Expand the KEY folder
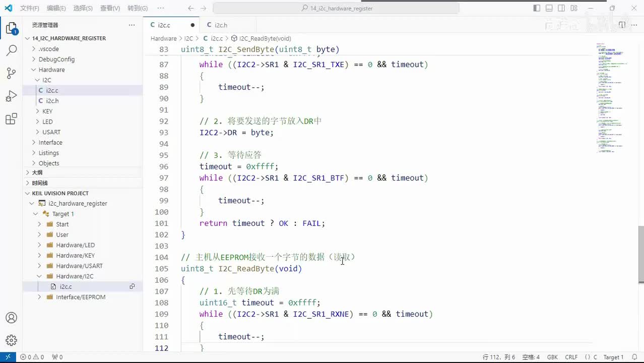 click(47, 111)
